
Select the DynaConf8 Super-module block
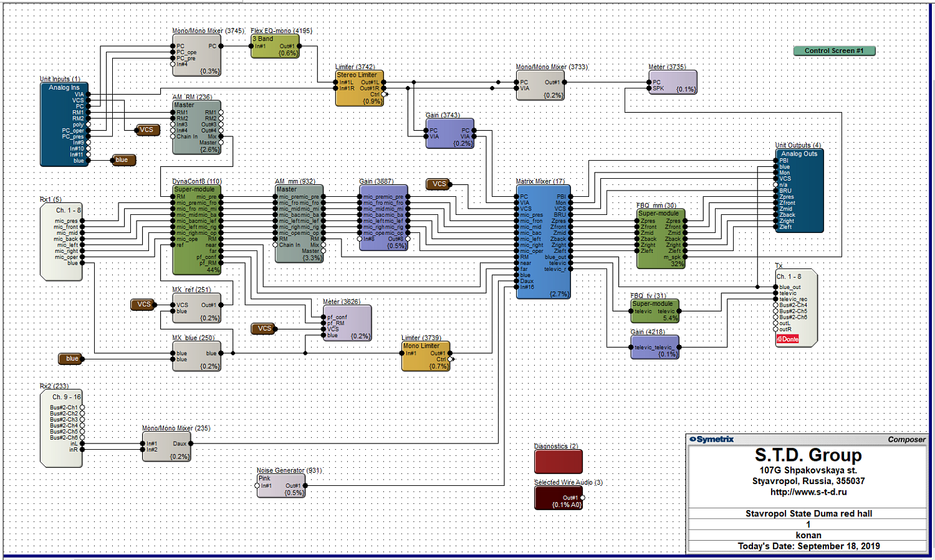pyautogui.click(x=197, y=230)
